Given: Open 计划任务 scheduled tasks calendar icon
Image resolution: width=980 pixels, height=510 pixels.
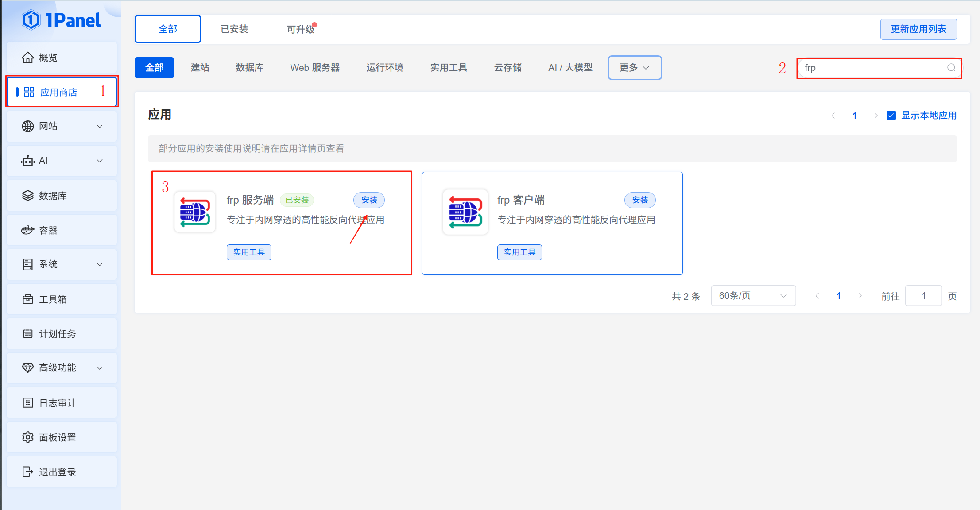Looking at the screenshot, I should (x=28, y=334).
